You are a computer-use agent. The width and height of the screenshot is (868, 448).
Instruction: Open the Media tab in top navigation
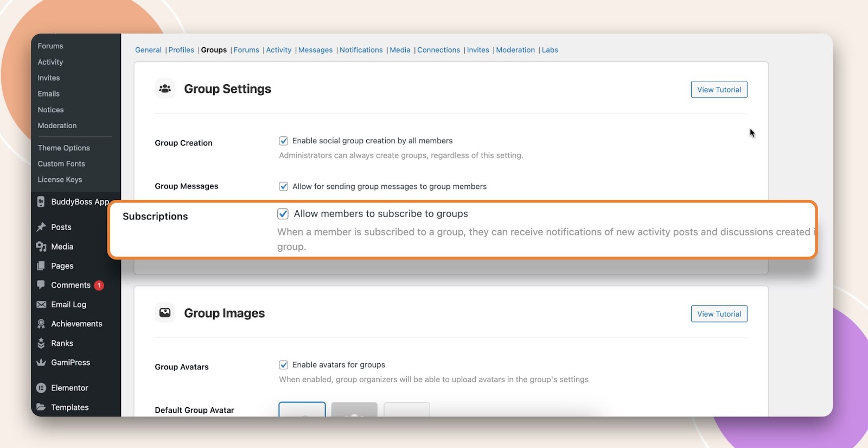pyautogui.click(x=400, y=50)
